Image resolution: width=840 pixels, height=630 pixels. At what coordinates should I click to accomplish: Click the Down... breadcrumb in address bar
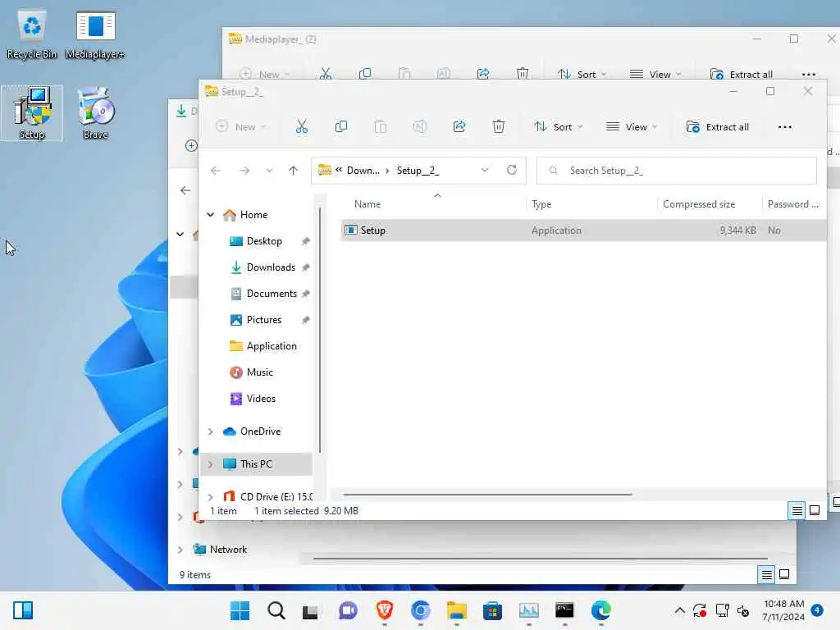pos(363,171)
